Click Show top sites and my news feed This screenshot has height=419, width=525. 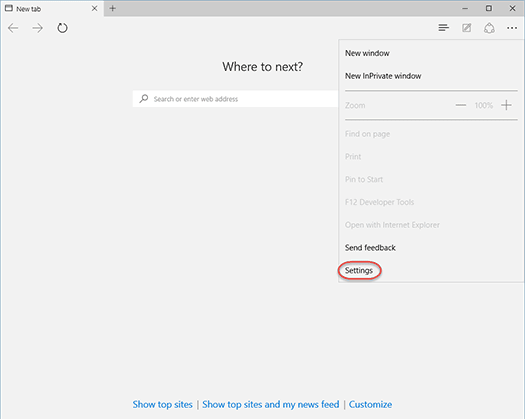coord(271,404)
